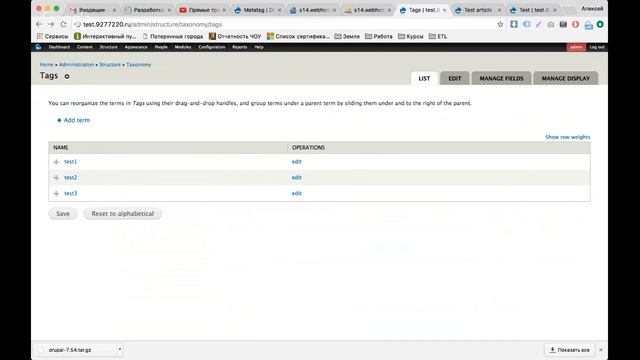The image size is (640, 360).
Task: Open the Help admin menu item
Action: pyautogui.click(x=259, y=47)
